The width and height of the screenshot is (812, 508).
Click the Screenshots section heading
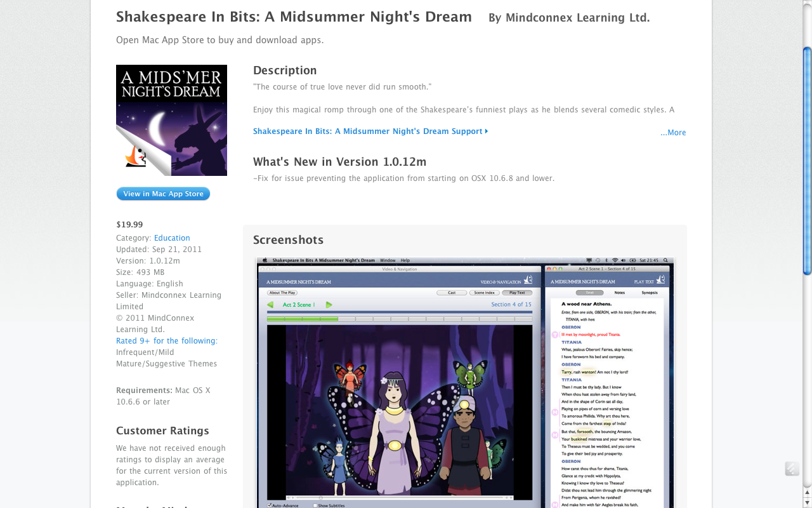tap(288, 240)
